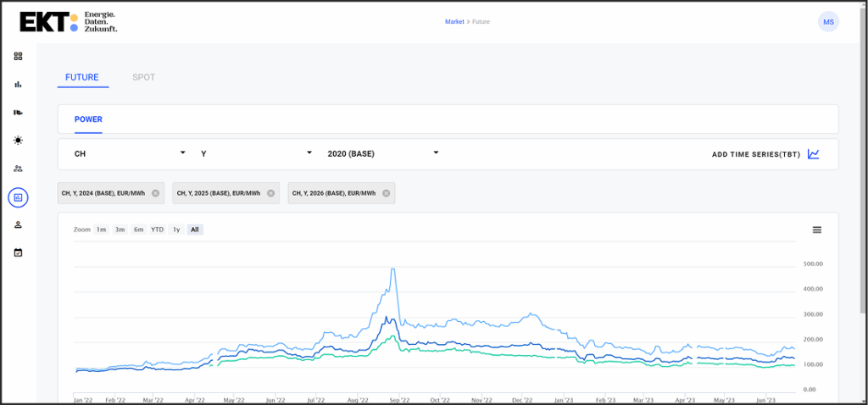
Task: Click ADD TIME SERIES(TBT) button
Action: click(765, 154)
